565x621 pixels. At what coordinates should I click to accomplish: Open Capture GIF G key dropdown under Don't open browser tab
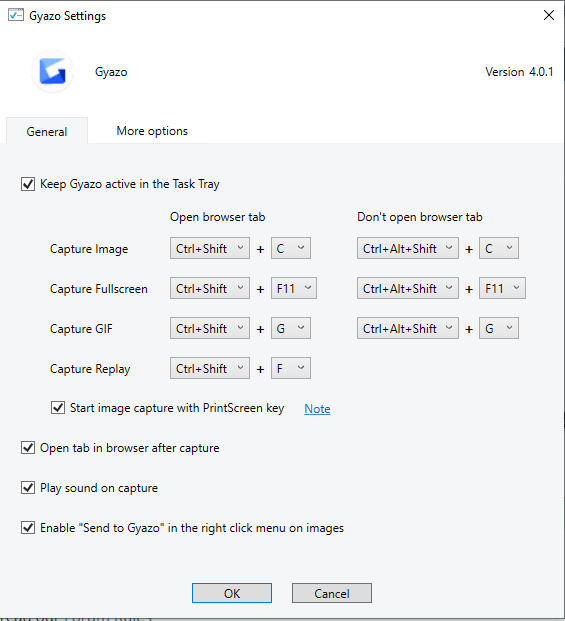499,328
